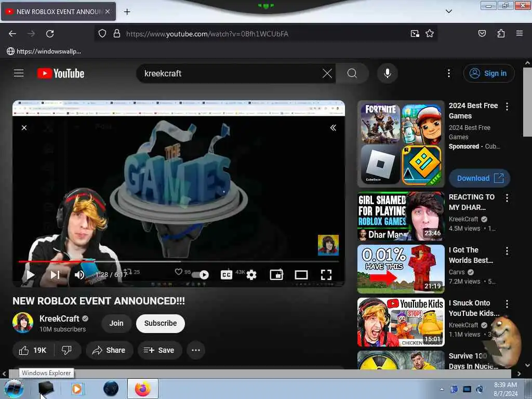Collapse the video's side panel chevron
532x399 pixels.
pyautogui.click(x=333, y=128)
